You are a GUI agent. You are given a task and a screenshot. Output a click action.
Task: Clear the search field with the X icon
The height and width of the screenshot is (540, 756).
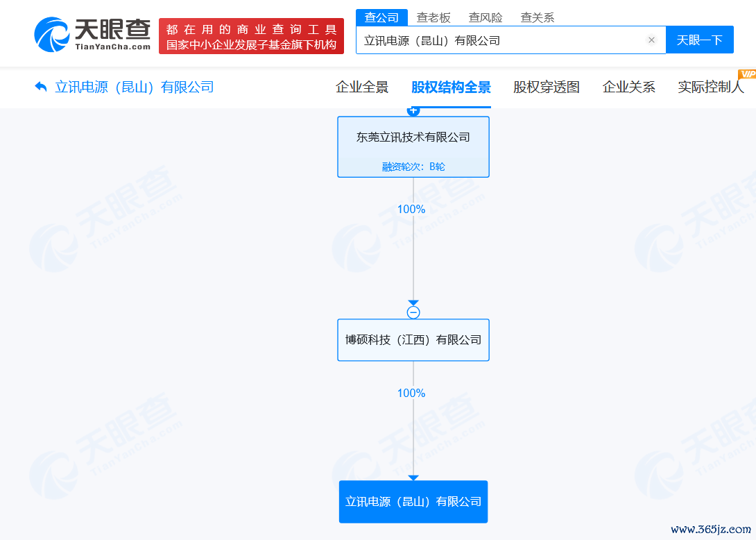[x=651, y=40]
